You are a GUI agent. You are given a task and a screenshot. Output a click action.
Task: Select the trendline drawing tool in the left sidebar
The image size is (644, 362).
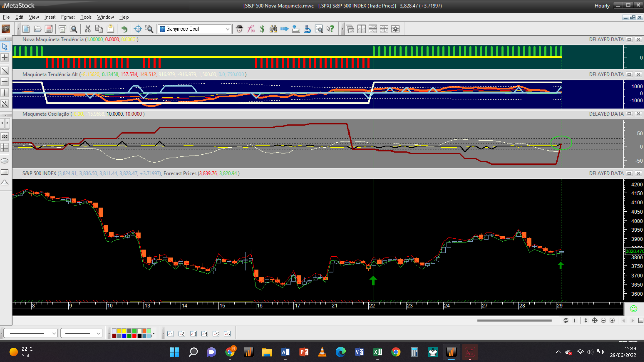click(x=5, y=71)
